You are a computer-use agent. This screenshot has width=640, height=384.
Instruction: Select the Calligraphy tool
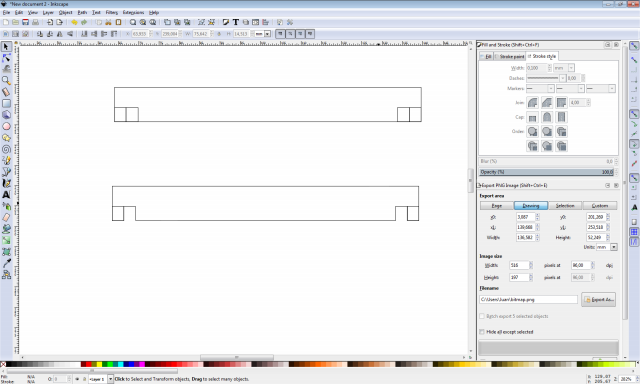coord(6,183)
